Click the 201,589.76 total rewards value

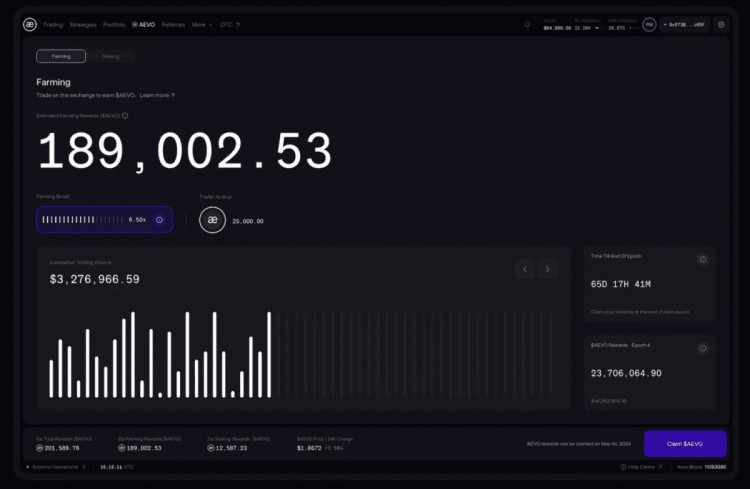62,448
